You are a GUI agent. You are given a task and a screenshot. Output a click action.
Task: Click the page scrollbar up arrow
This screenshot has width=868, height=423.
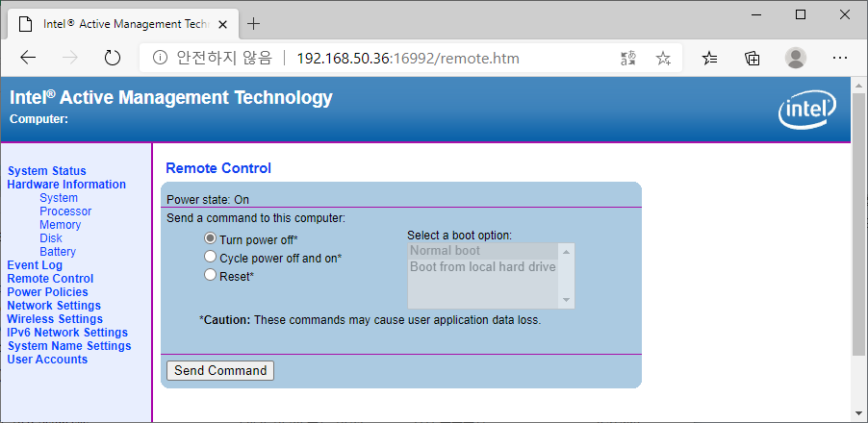click(x=858, y=86)
